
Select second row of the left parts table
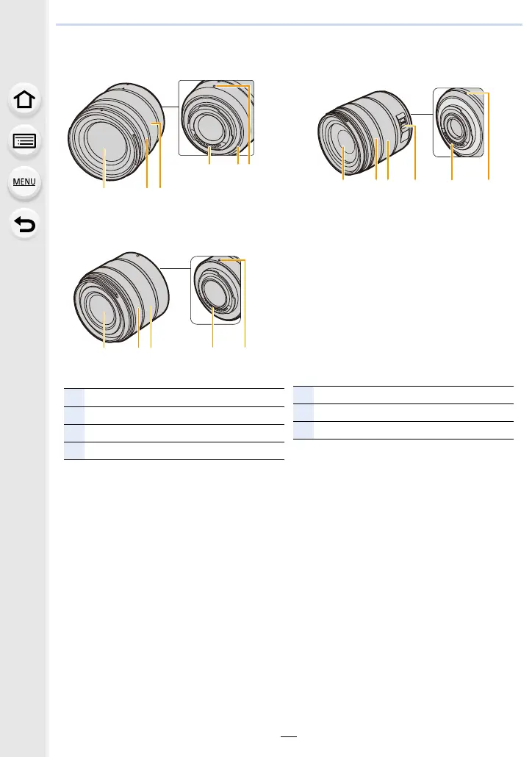[x=174, y=415]
